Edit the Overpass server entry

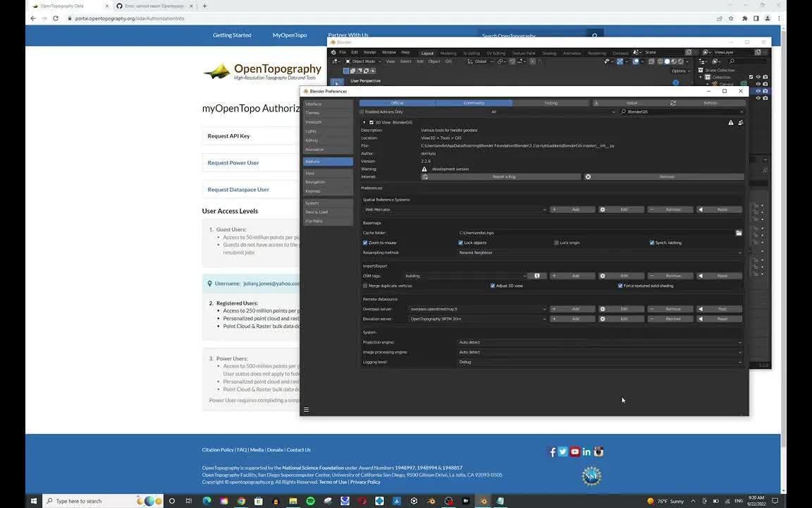[622, 309]
